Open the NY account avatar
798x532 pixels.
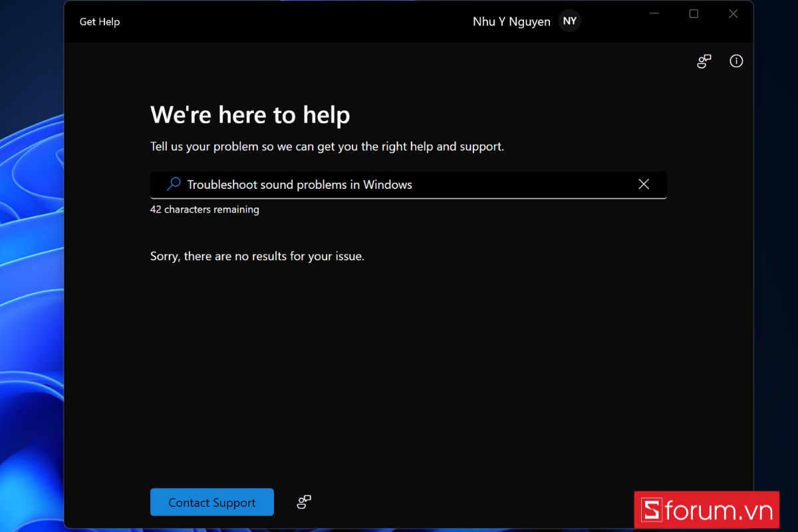pos(570,21)
